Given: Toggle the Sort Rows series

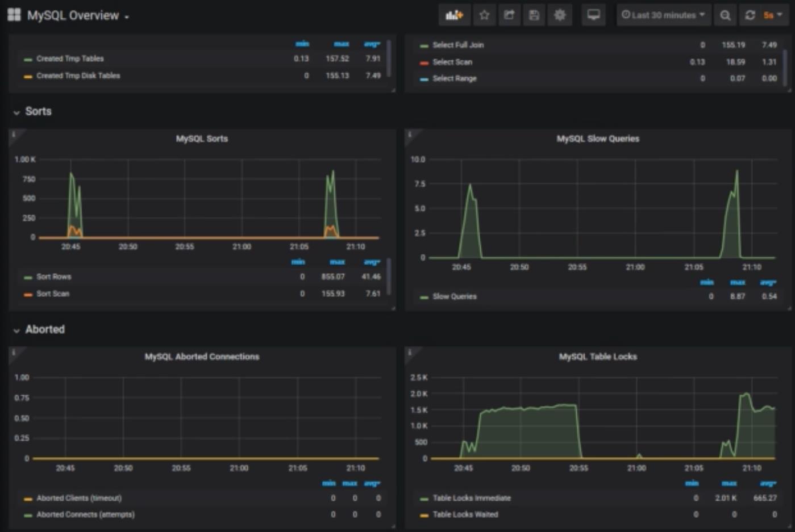Looking at the screenshot, I should [53, 277].
